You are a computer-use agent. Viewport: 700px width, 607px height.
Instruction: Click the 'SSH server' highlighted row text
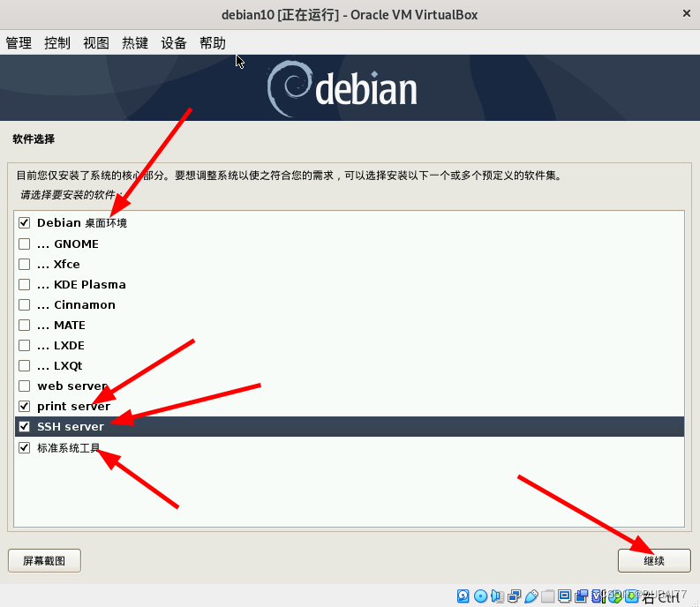coord(71,427)
